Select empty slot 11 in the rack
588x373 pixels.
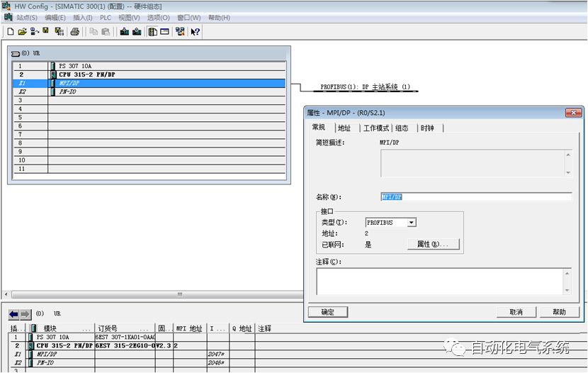coord(149,169)
